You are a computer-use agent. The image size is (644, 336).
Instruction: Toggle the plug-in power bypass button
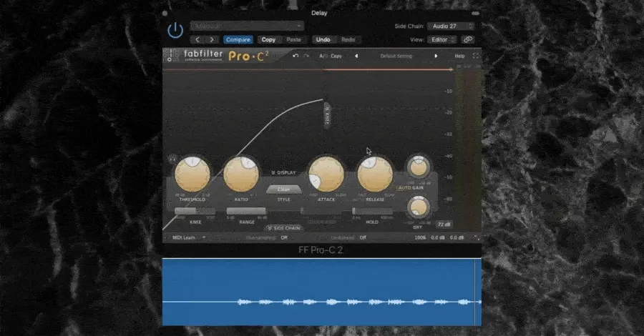tap(175, 30)
